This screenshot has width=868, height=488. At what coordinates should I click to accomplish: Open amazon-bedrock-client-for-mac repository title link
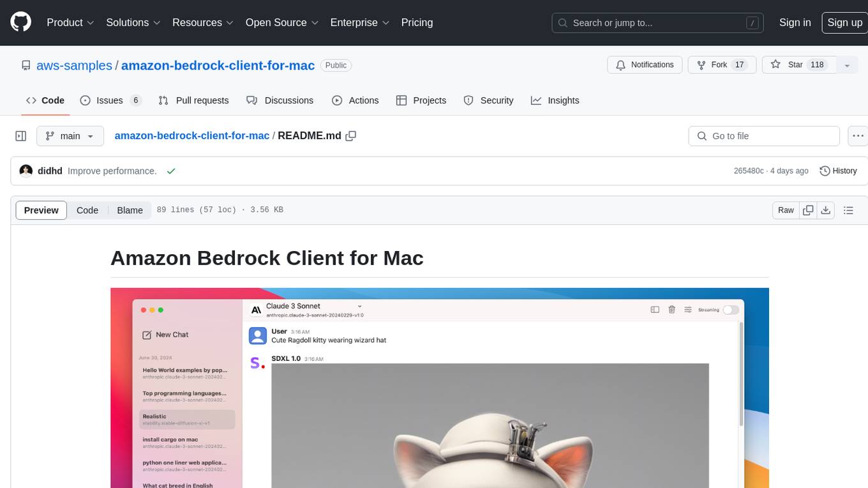pyautogui.click(x=218, y=65)
